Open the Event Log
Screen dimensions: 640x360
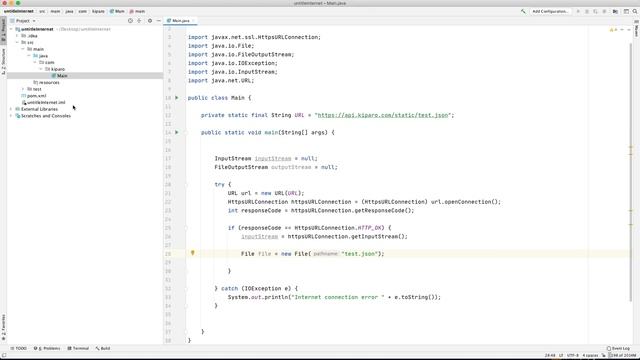618,348
